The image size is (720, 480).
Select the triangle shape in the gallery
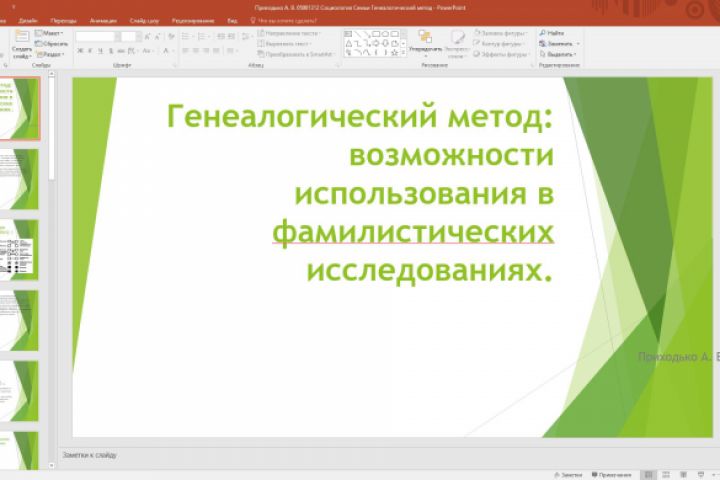(x=349, y=44)
